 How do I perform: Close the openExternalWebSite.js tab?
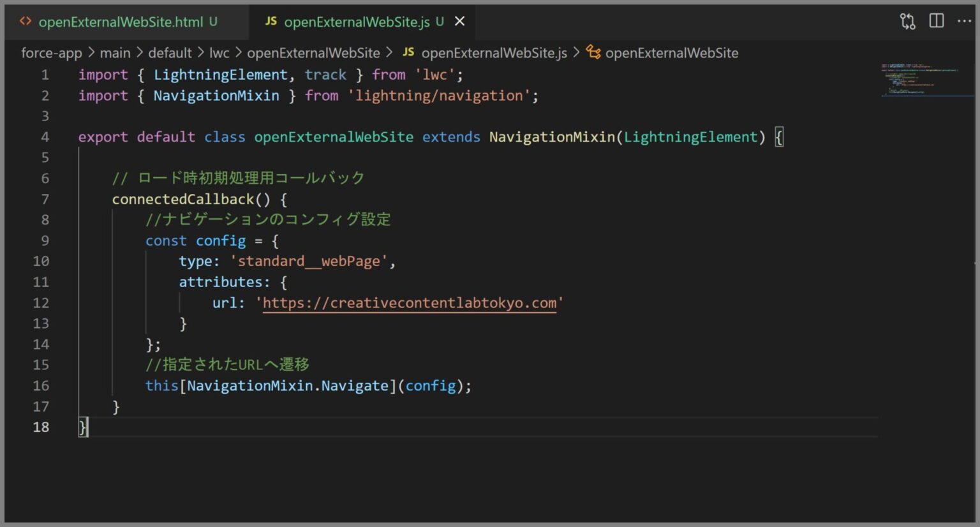pos(459,20)
